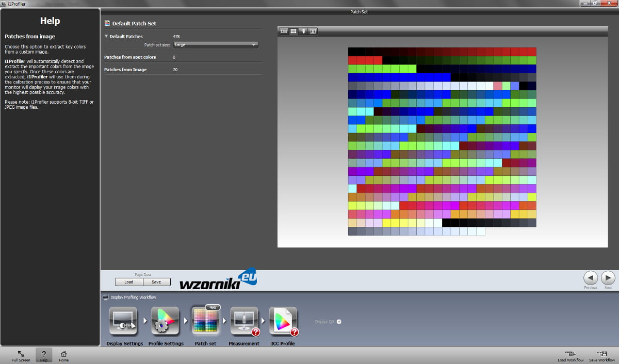The image size is (619, 364).
Task: Switch to grid patch view
Action: pyautogui.click(x=294, y=31)
